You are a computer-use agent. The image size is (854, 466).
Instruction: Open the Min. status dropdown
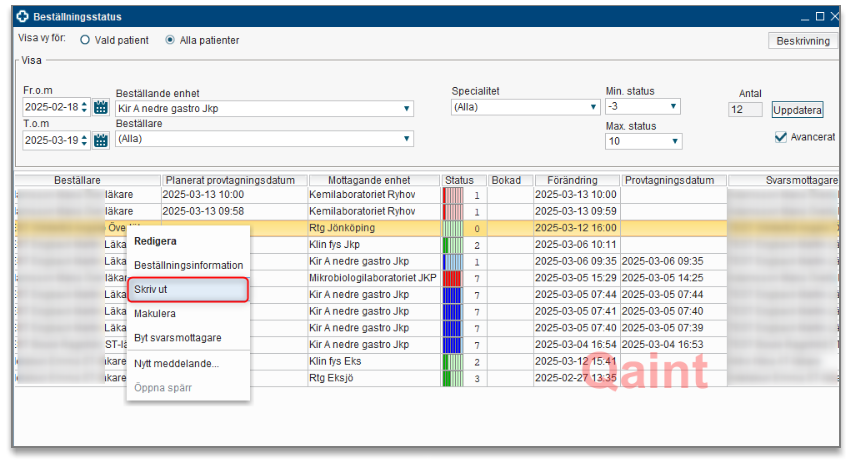(673, 107)
